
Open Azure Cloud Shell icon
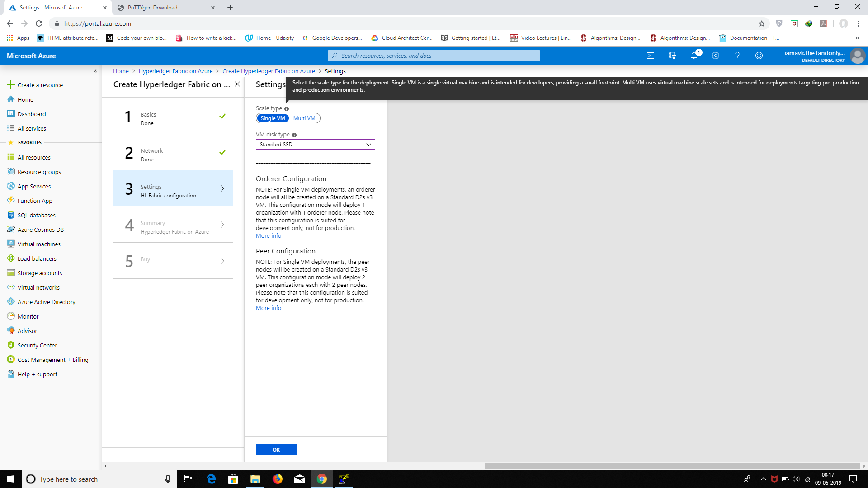click(x=650, y=56)
